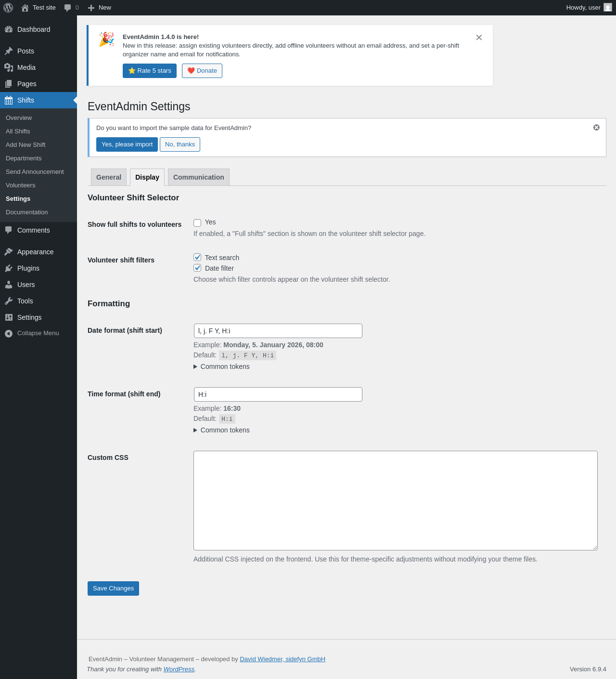616x679 pixels.
Task: Uncheck the Text search filter checkbox
Action: pos(197,257)
